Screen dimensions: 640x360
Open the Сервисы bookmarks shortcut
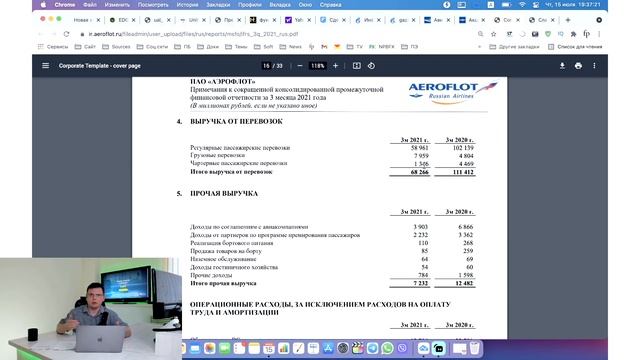(53, 47)
